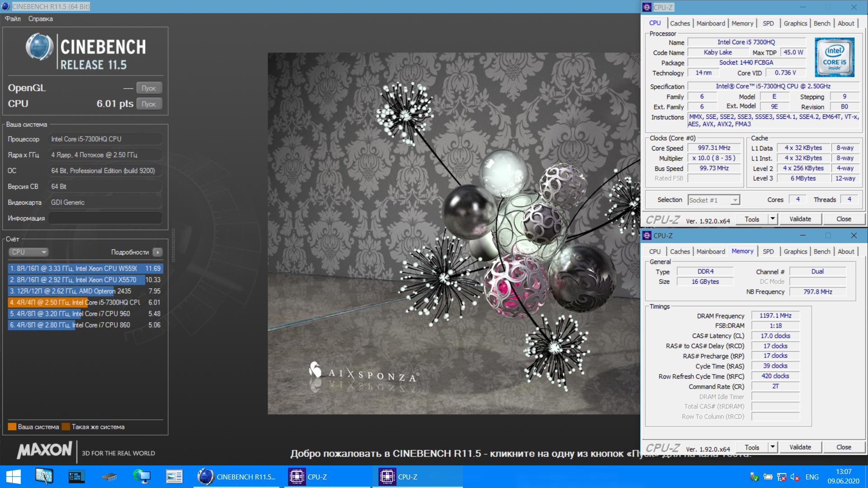Screen dimensions: 868x488
Task: Switch to SPD tab in upper CPU-Z
Action: [x=768, y=23]
